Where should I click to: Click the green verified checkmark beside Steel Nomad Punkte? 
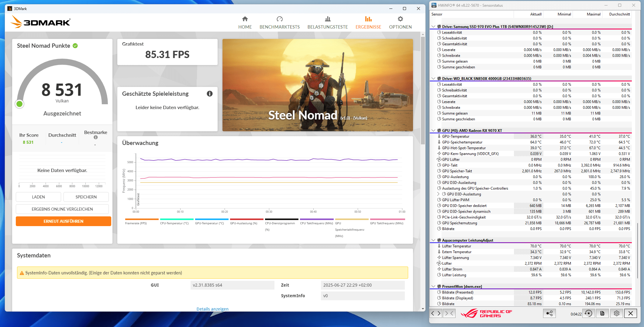pyautogui.click(x=75, y=46)
